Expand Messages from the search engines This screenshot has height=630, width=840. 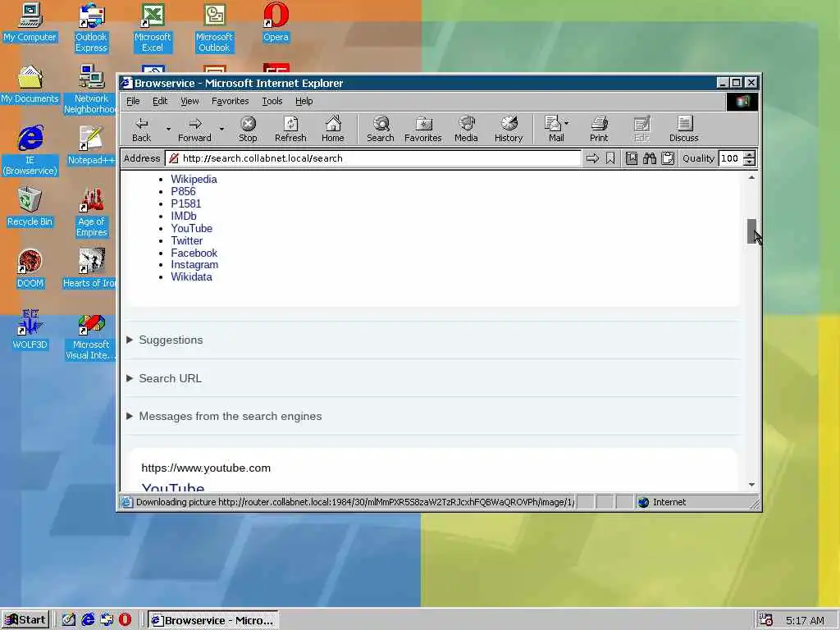(x=224, y=416)
